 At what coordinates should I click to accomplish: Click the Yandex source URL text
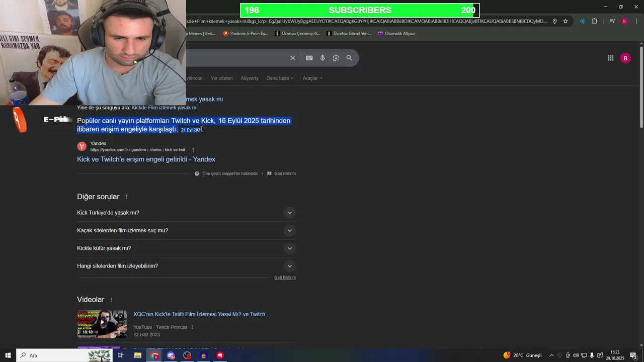(139, 150)
